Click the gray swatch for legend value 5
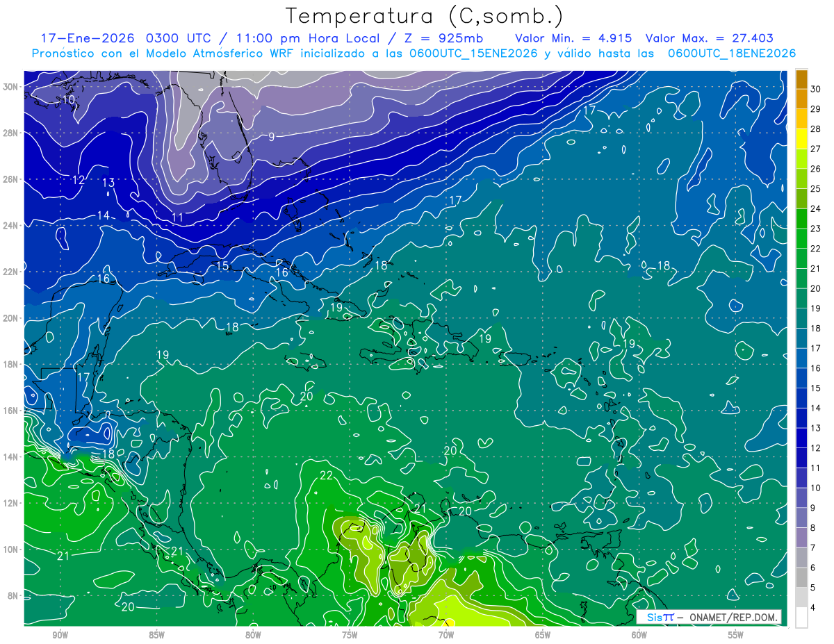 click(801, 578)
